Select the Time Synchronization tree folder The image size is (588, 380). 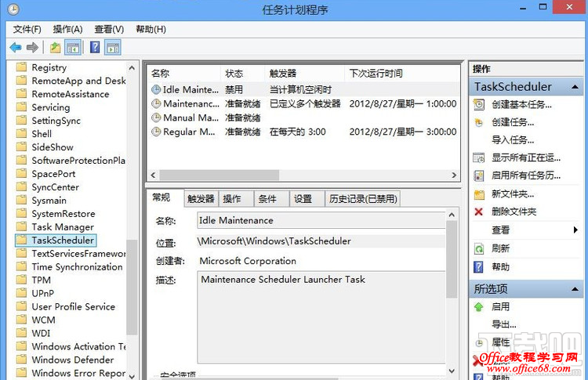(x=77, y=267)
